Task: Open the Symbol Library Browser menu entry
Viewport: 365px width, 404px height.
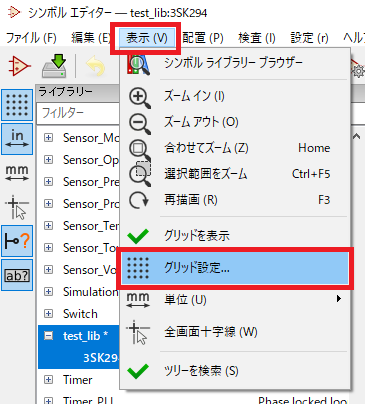Action: pos(235,63)
